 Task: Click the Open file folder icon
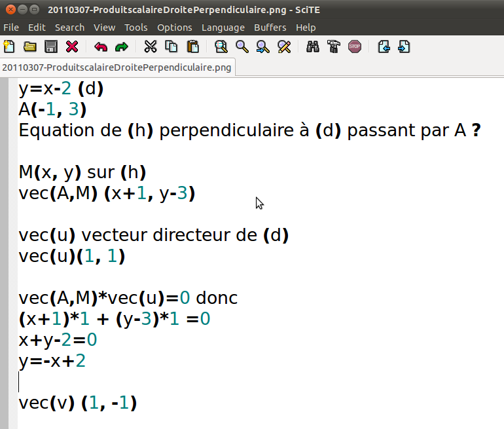[x=30, y=47]
